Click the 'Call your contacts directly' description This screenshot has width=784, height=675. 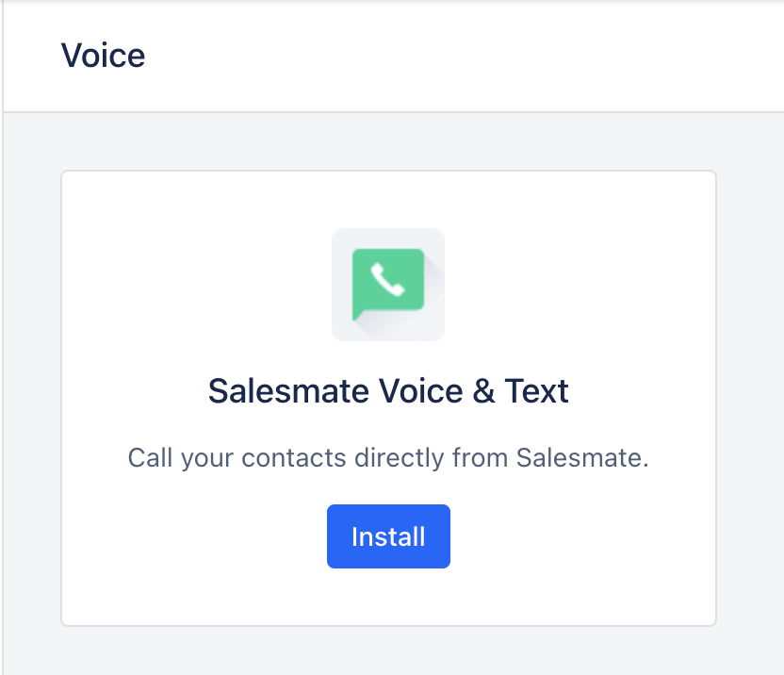388,457
